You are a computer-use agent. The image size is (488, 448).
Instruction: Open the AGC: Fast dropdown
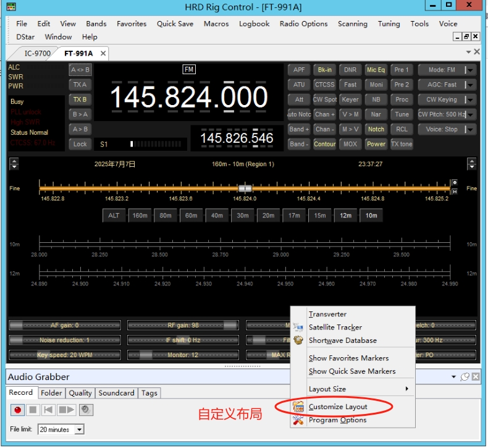[470, 85]
